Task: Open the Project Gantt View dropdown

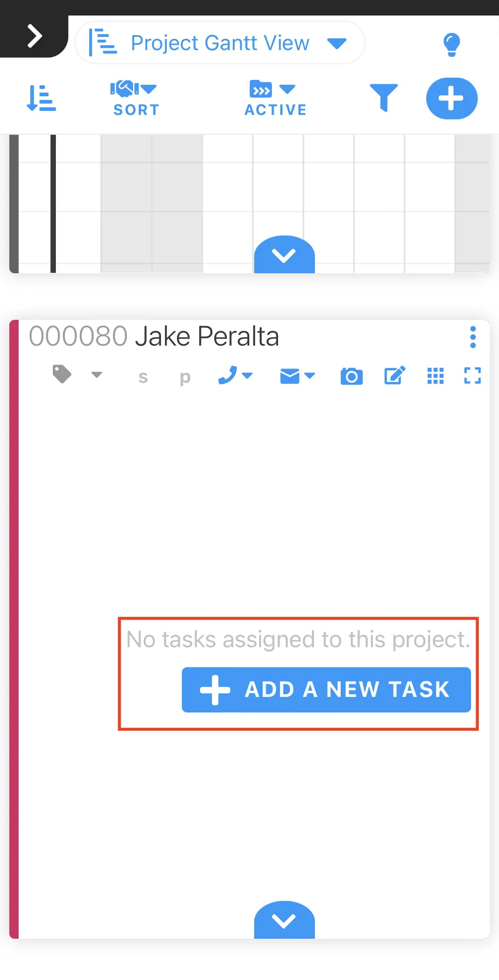Action: tap(220, 43)
